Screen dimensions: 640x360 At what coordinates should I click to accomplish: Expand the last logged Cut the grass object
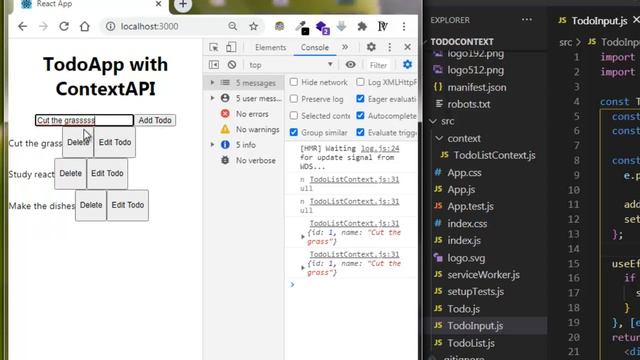[x=303, y=268]
